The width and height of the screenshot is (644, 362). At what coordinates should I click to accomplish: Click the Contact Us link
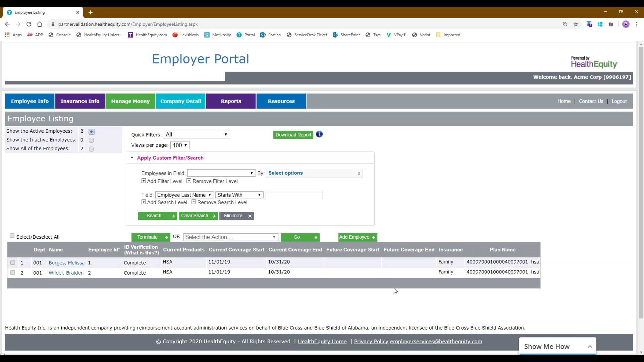click(591, 101)
